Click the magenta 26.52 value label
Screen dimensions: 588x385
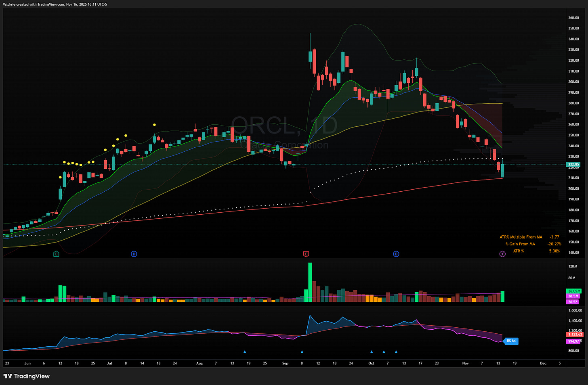(573, 301)
